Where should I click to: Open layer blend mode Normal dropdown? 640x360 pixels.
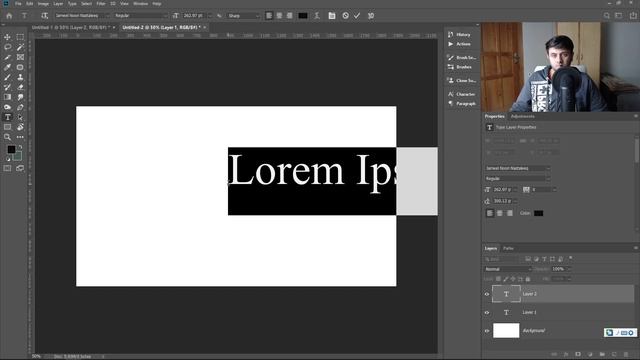click(x=508, y=269)
